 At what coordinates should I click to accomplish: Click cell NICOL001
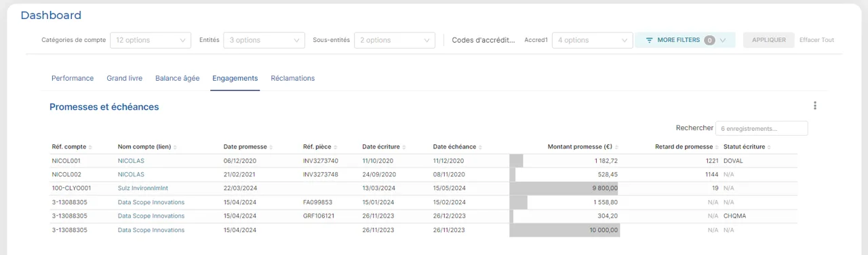point(66,161)
